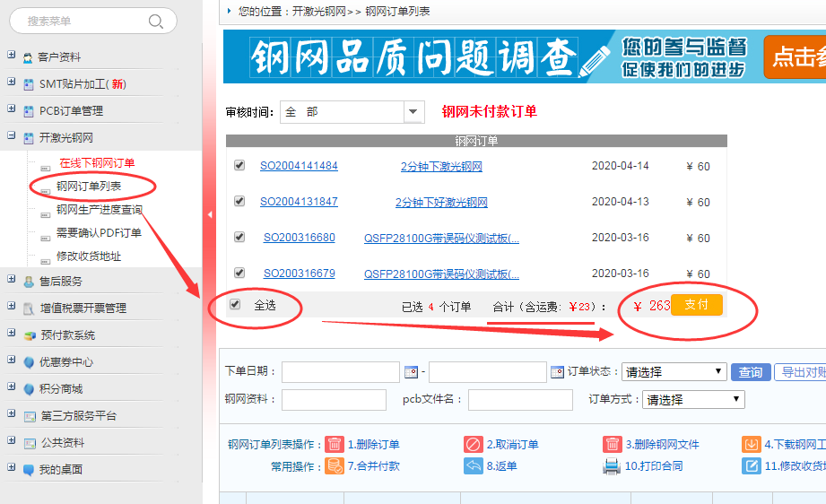Toggle checkbox for order SO2004131847
The width and height of the screenshot is (826, 504).
[x=239, y=202]
